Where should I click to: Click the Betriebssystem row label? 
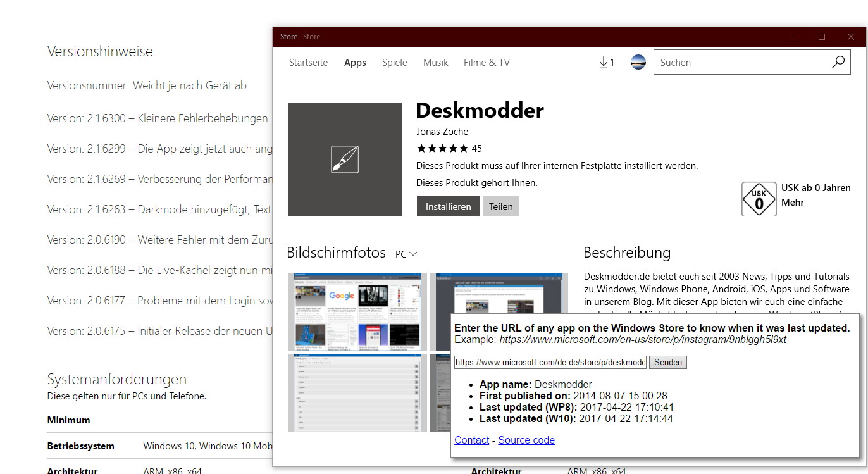coord(80,446)
